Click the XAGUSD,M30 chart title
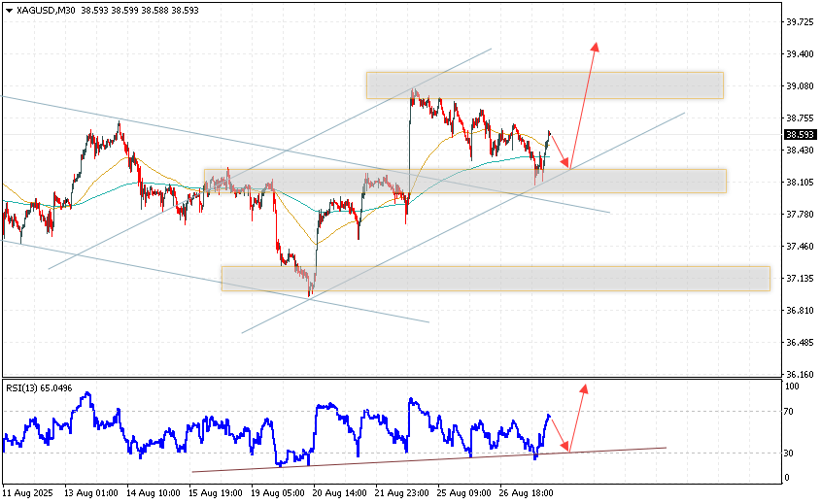The width and height of the screenshot is (821, 504). coord(47,10)
